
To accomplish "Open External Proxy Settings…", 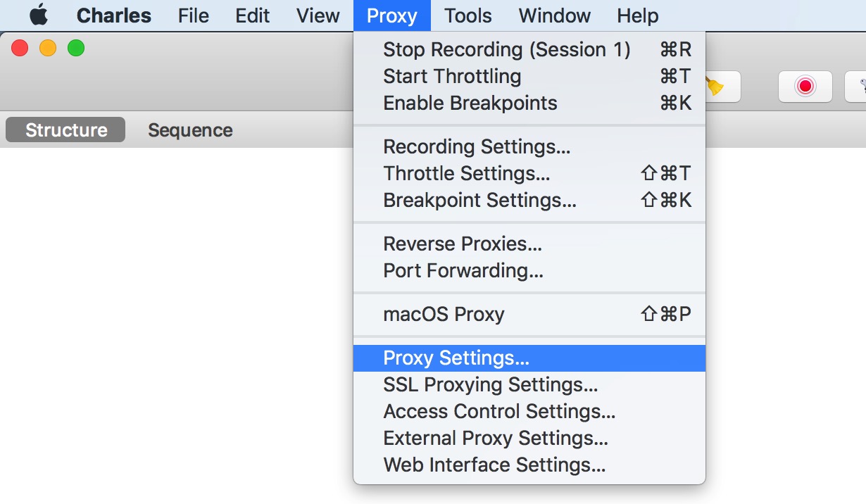I will pyautogui.click(x=529, y=439).
